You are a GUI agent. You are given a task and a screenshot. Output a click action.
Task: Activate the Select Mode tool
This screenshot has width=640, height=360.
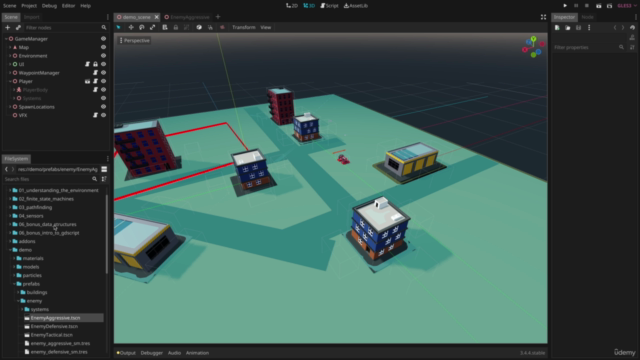(119, 27)
